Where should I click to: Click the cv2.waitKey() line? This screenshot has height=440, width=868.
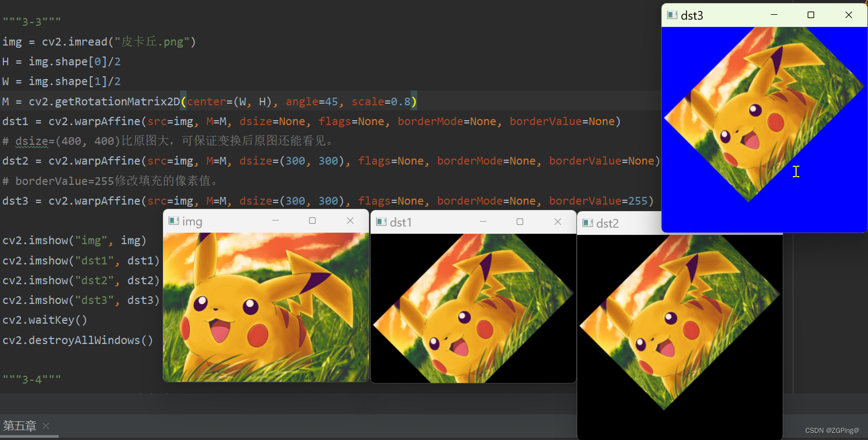pos(45,320)
